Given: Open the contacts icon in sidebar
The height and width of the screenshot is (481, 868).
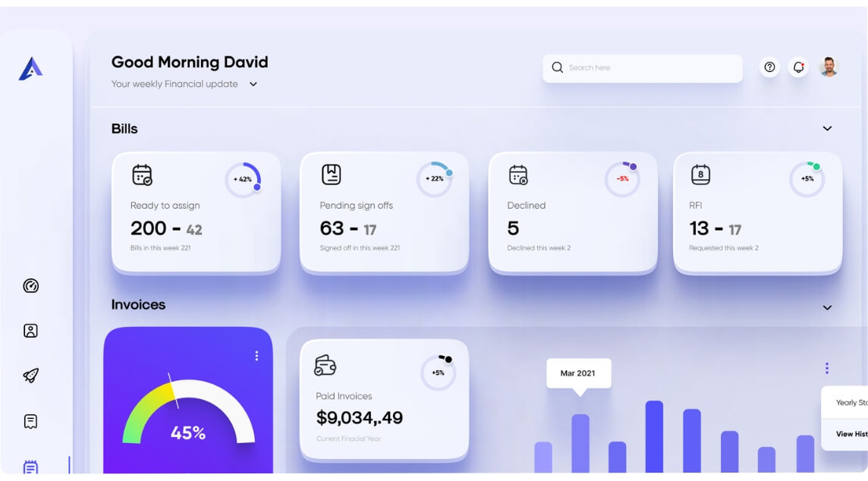Looking at the screenshot, I should 30,331.
